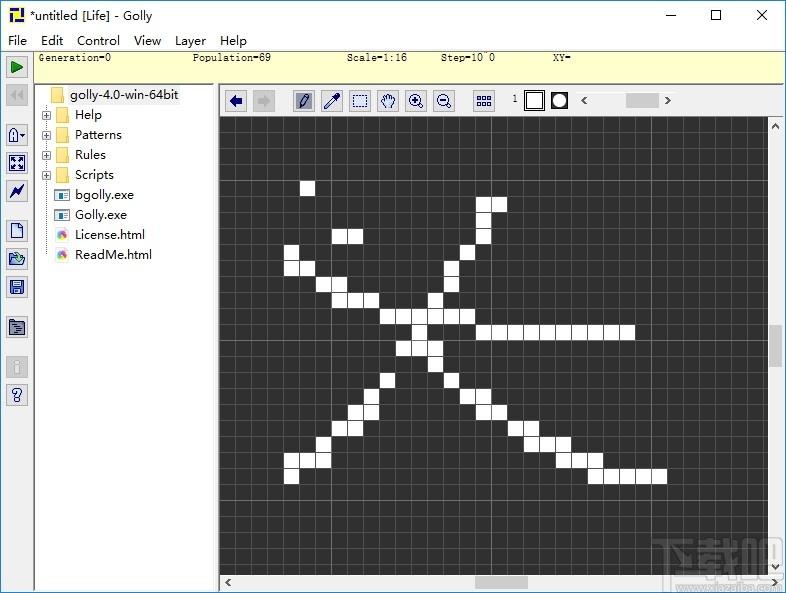Show pattern information icon
This screenshot has height=593, width=786.
(x=17, y=367)
